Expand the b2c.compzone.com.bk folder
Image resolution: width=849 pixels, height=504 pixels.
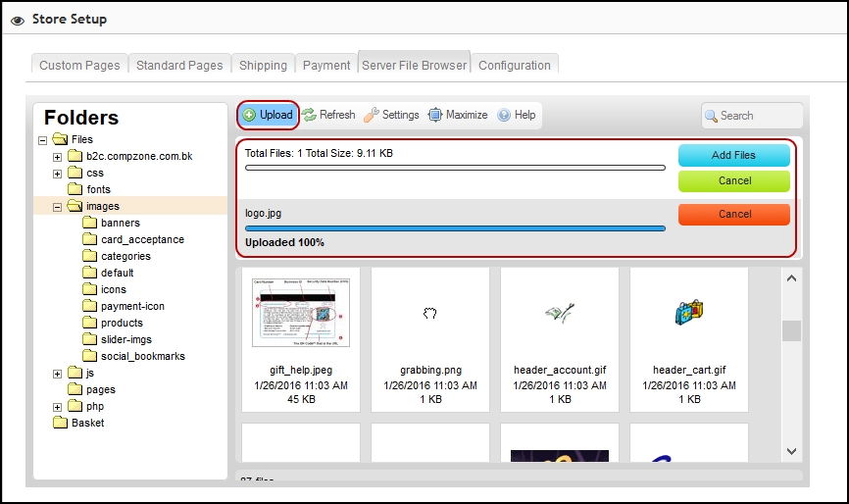point(58,157)
